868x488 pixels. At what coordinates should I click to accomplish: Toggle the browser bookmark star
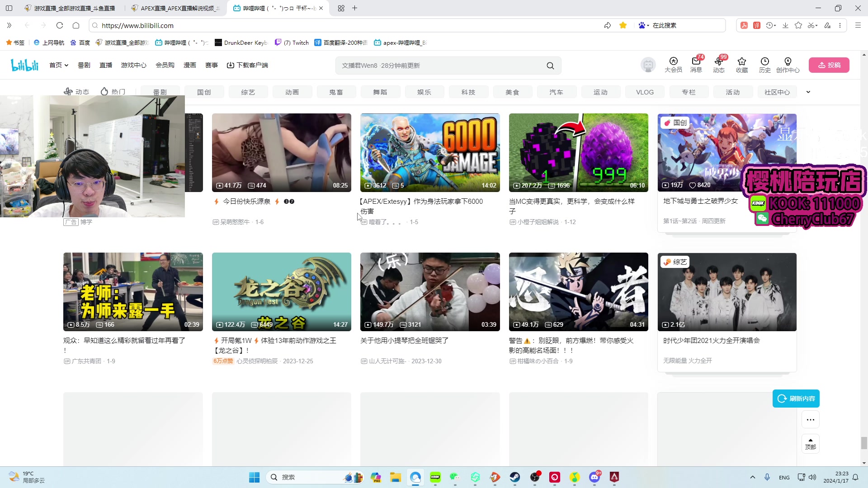[623, 25]
